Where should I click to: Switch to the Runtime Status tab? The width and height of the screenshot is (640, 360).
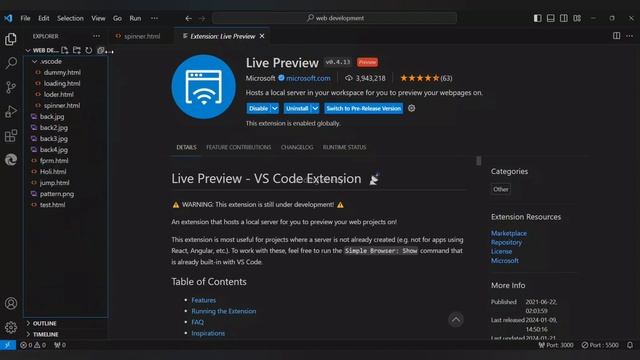tap(344, 147)
